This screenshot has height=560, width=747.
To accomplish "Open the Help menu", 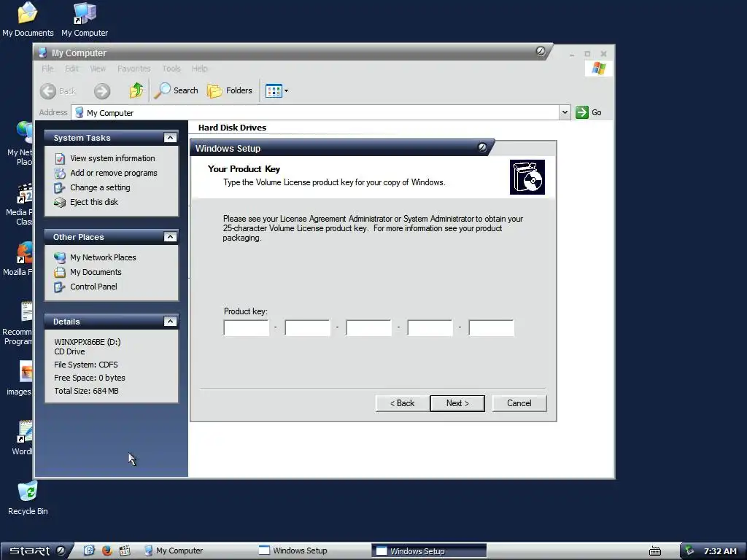I will pos(199,69).
